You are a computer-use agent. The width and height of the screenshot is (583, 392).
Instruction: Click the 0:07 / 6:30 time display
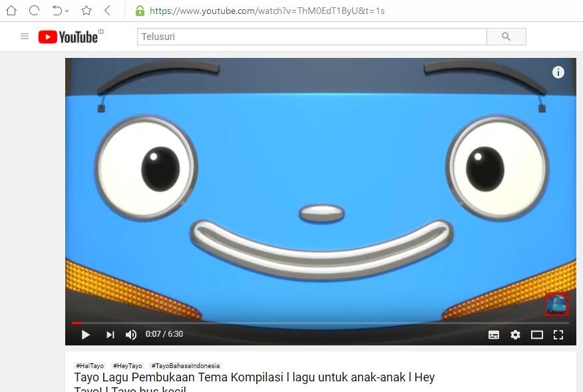(x=164, y=334)
